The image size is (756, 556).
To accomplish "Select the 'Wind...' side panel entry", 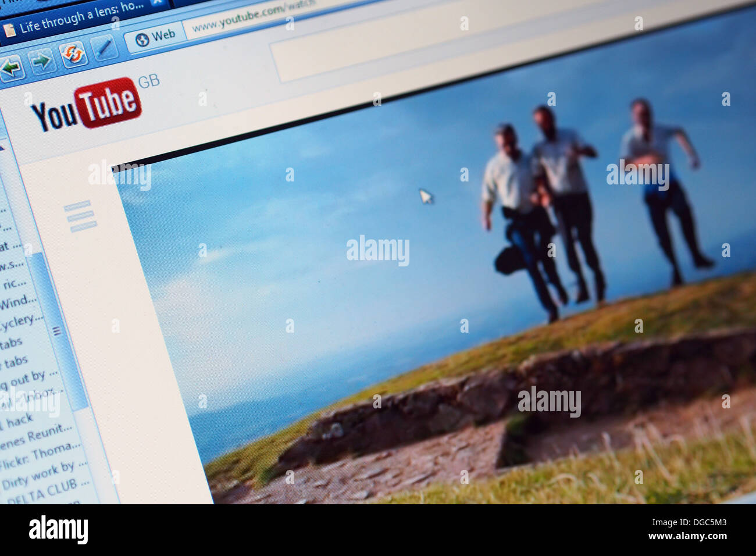I will [x=17, y=302].
